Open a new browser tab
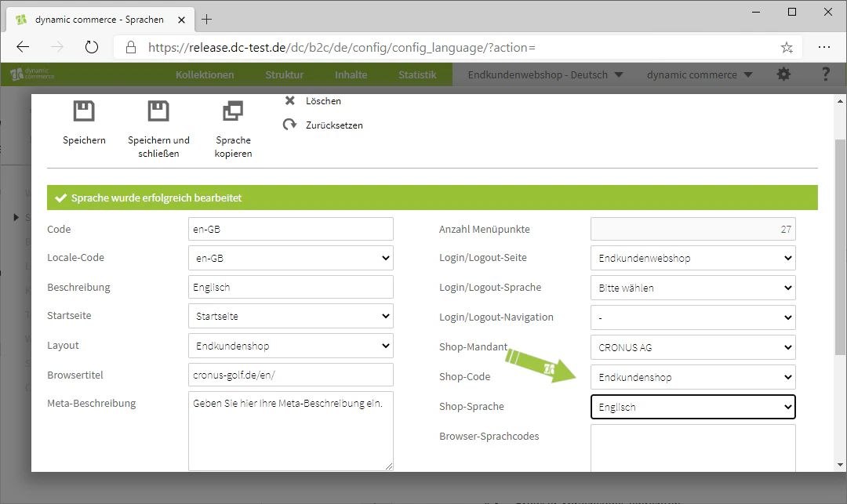Viewport: 847px width, 504px height. pyautogui.click(x=206, y=20)
